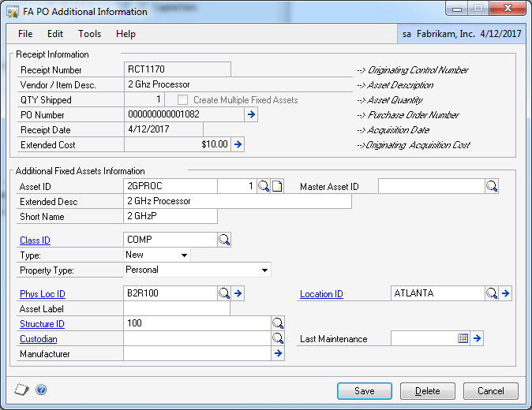Click the empty Custodian field
This screenshot has height=410, width=532.
point(197,338)
